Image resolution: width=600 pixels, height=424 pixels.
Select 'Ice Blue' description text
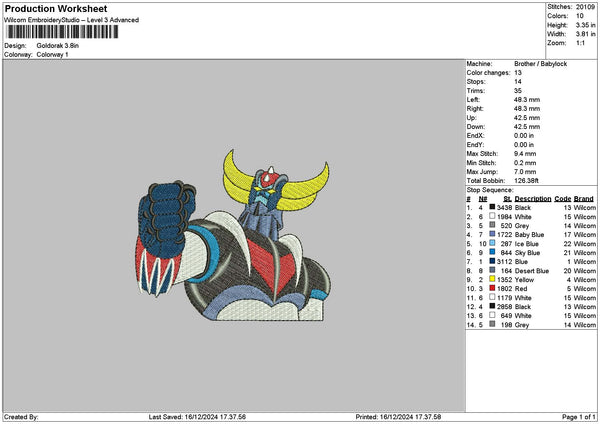pos(527,244)
